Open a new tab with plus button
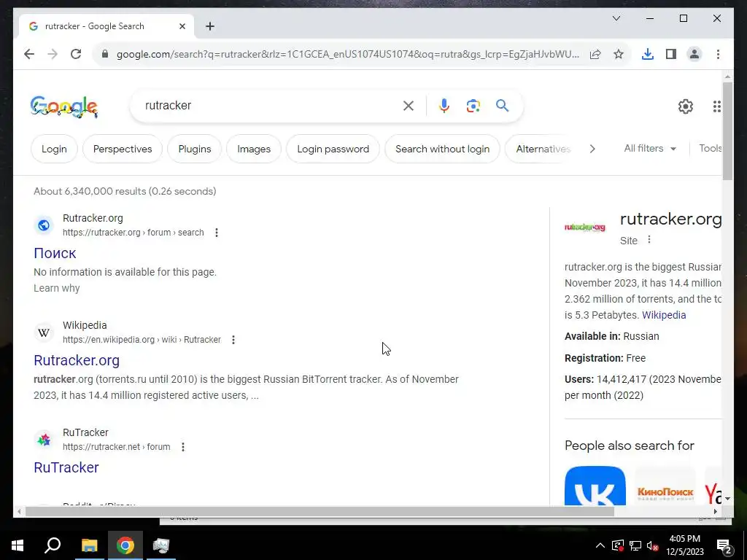This screenshot has width=747, height=560. (210, 26)
